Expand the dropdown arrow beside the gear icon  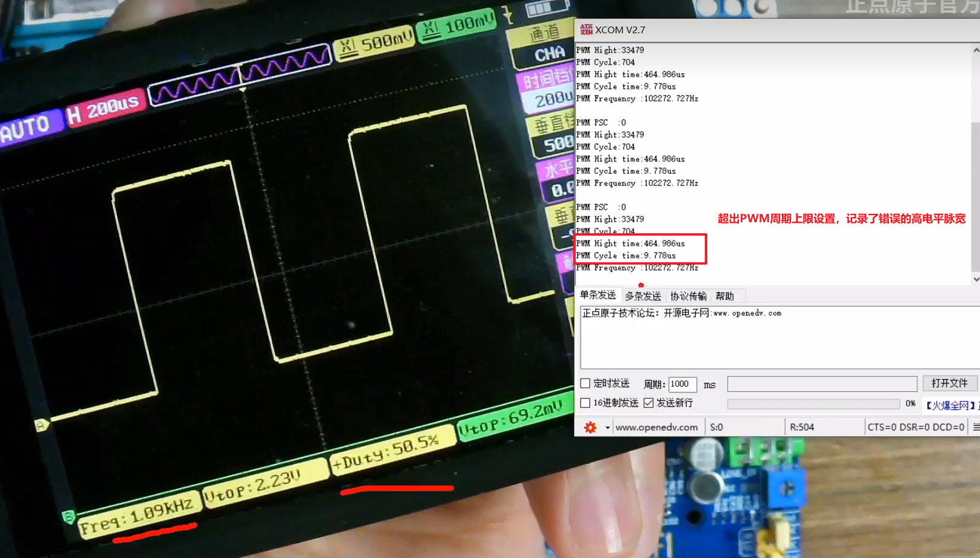[607, 428]
